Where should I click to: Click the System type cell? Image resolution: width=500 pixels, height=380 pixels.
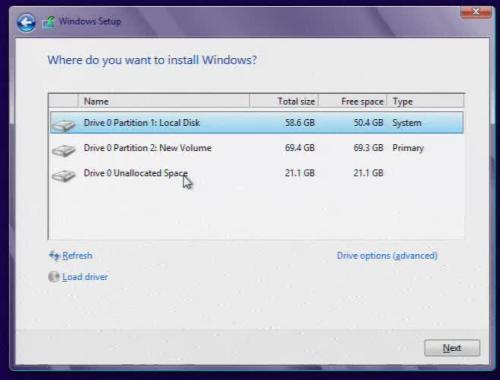click(407, 123)
